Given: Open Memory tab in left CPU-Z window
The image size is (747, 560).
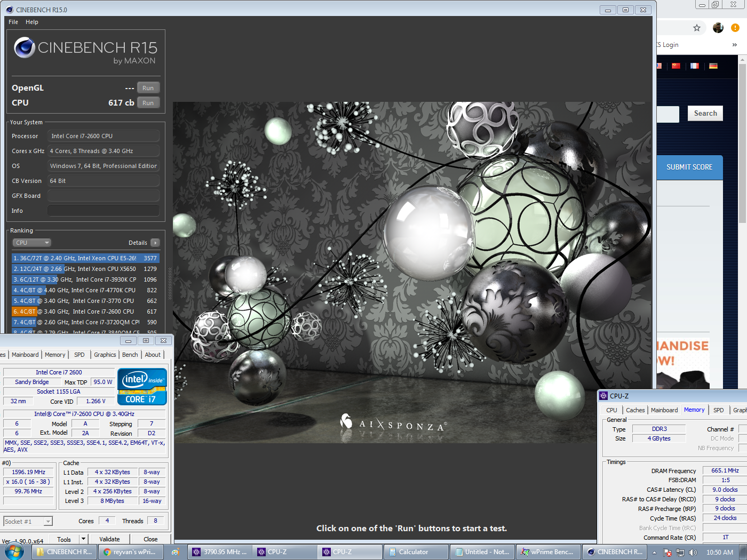Looking at the screenshot, I should coord(55,355).
